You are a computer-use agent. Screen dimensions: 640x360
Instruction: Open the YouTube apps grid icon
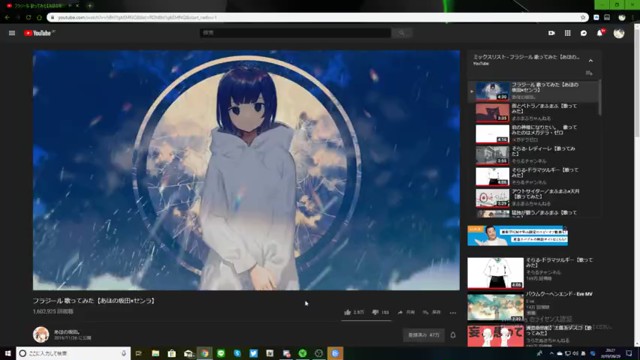(568, 33)
